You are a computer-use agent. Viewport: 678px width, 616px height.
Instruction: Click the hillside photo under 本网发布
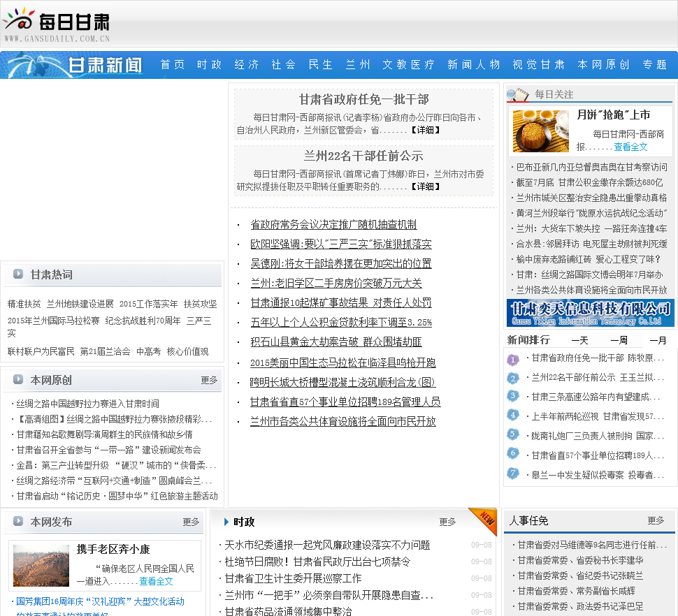click(41, 566)
